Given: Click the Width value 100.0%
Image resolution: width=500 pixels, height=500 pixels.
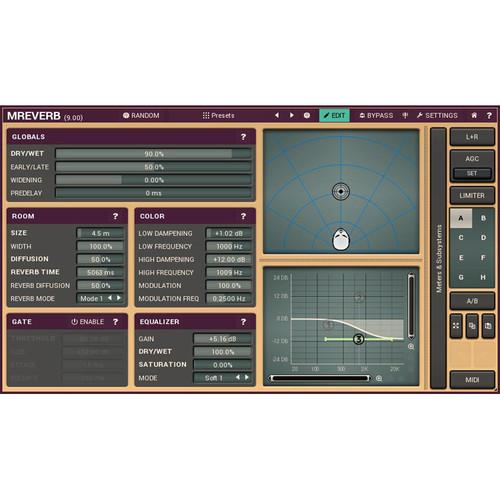Looking at the screenshot, I should (x=100, y=246).
